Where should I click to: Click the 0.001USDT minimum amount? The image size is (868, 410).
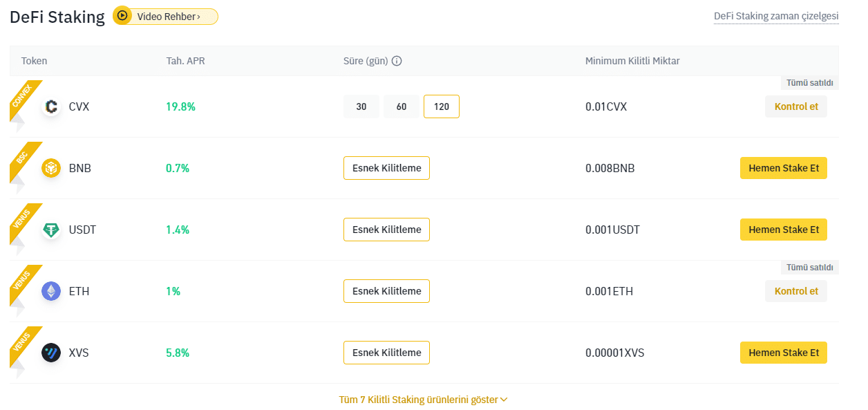613,230
